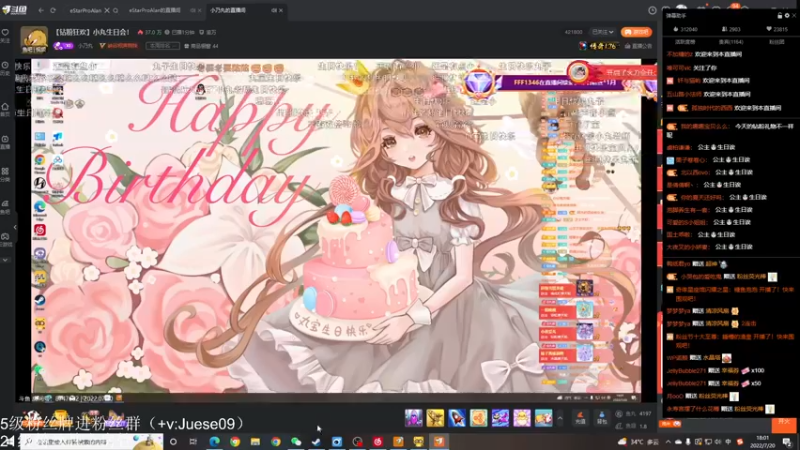Open the live broadcast icon in left sidebar
The height and width of the screenshot is (450, 800).
[5, 139]
